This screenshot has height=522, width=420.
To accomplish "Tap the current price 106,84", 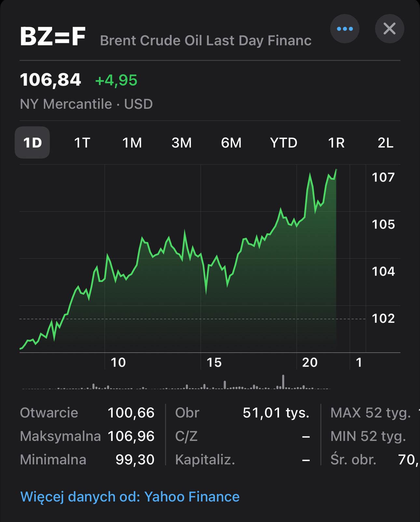I will click(x=50, y=80).
